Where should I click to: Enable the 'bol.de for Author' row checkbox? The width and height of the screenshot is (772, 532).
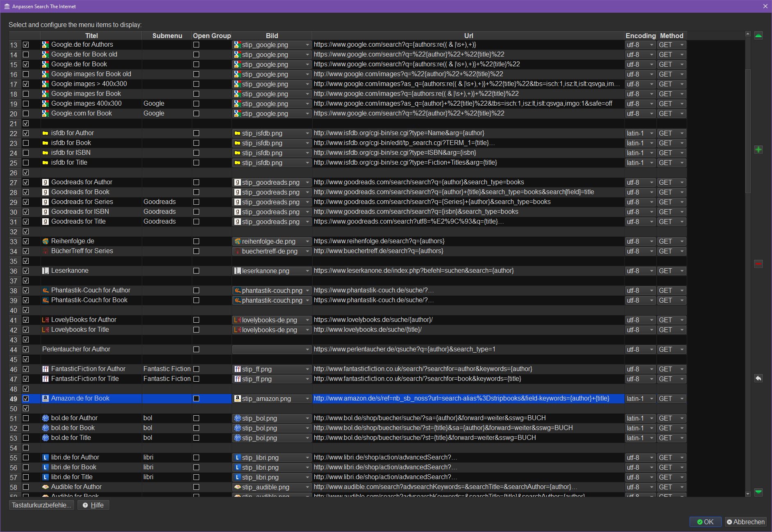click(26, 418)
